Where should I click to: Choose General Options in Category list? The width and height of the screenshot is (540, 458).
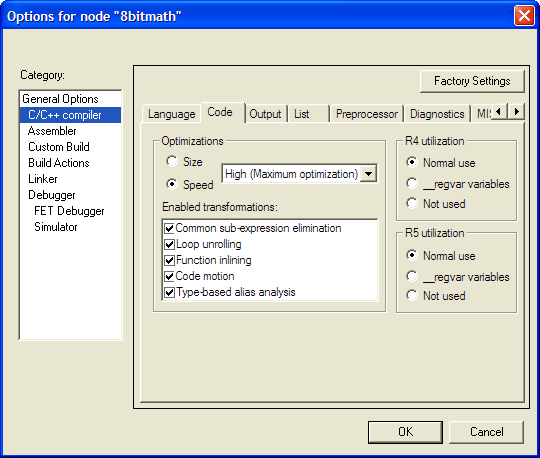pos(60,99)
